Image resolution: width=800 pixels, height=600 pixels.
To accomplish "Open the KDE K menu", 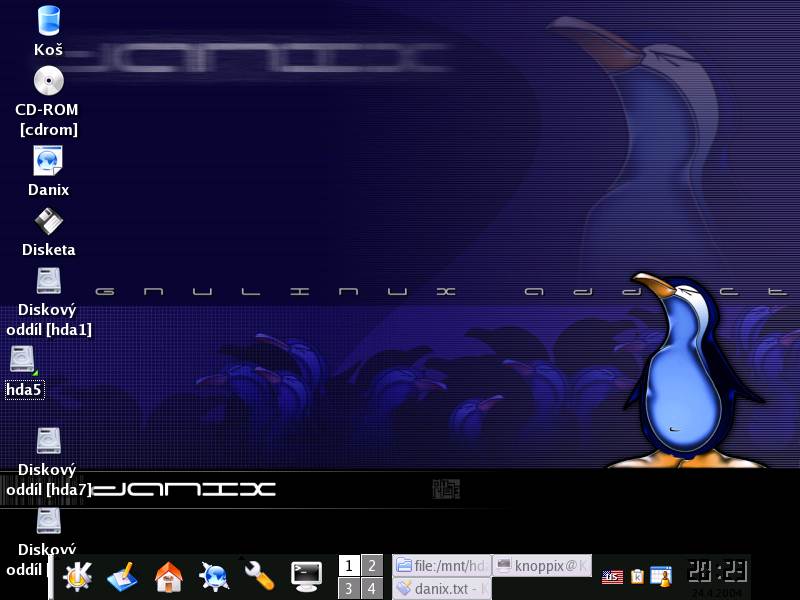I will [x=78, y=576].
